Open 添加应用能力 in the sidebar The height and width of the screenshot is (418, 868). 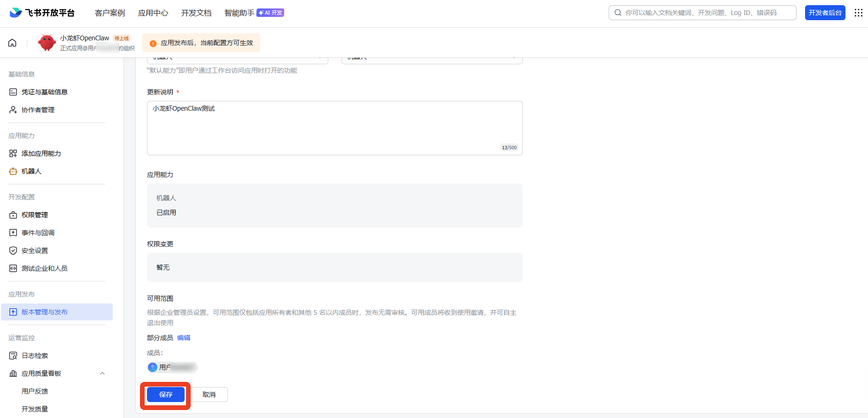point(41,153)
